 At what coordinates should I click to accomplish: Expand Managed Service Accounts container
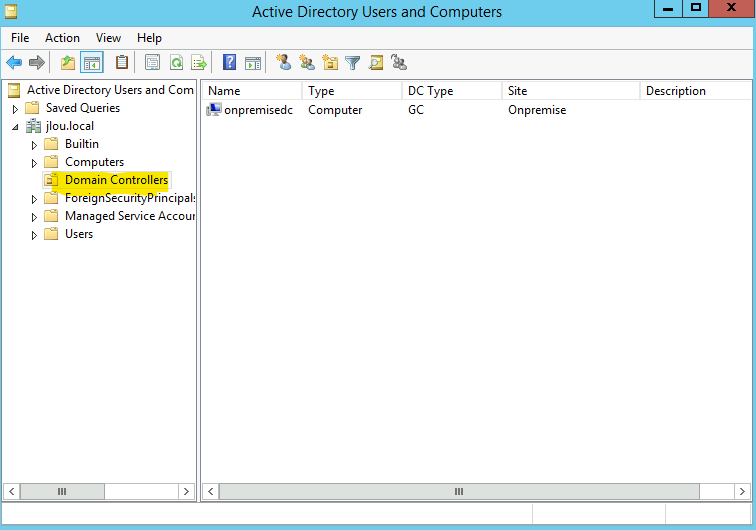tap(34, 217)
